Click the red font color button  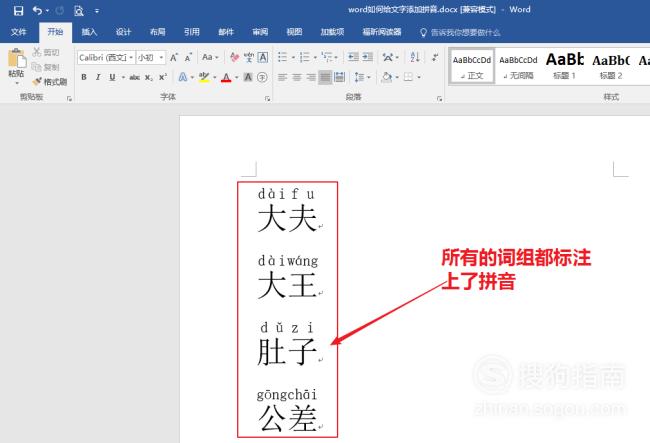[226, 77]
